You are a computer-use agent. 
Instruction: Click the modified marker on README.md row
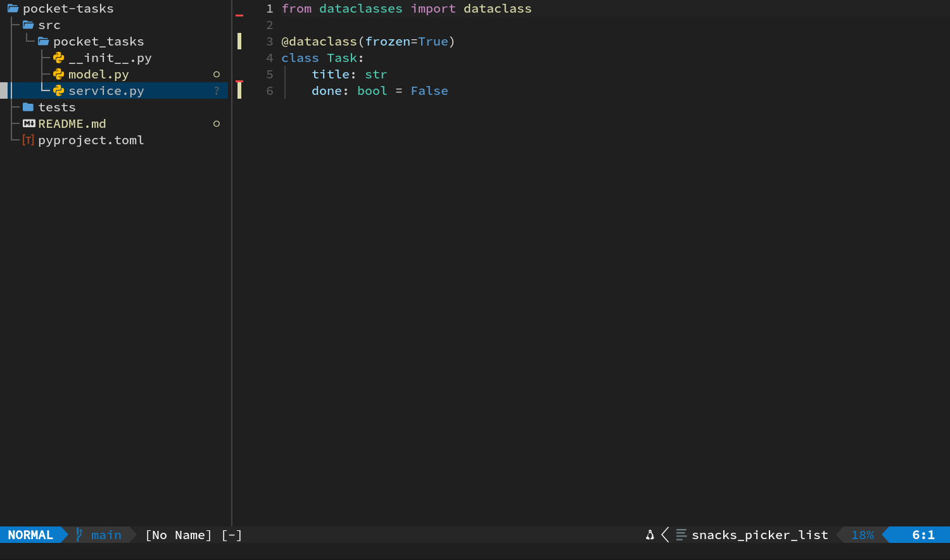pos(217,124)
